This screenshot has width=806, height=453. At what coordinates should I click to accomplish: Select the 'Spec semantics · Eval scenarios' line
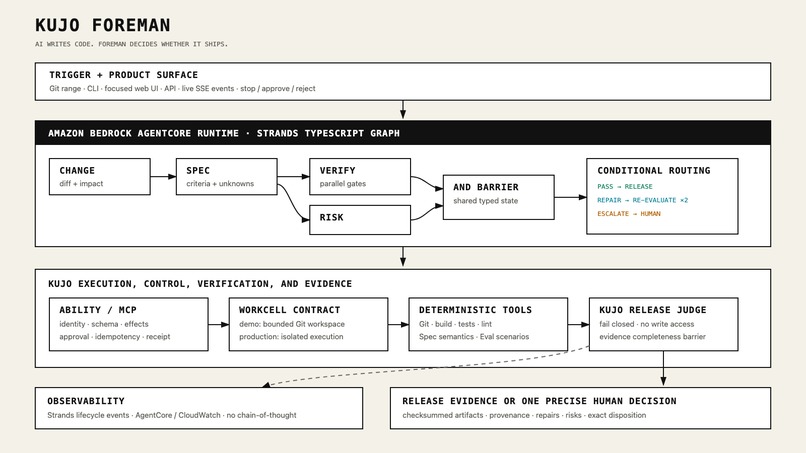point(474,336)
